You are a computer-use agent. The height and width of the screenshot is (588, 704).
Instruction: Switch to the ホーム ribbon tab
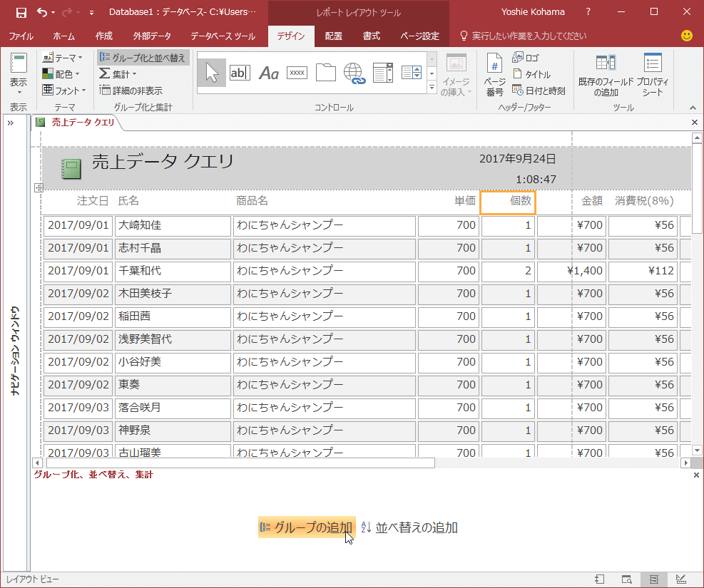[63, 36]
